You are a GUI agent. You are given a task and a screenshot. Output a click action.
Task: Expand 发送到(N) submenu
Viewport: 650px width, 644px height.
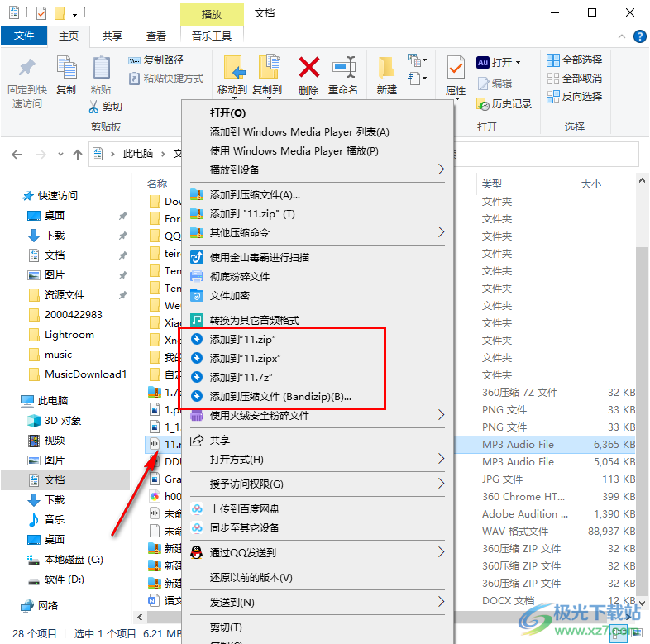(x=317, y=602)
